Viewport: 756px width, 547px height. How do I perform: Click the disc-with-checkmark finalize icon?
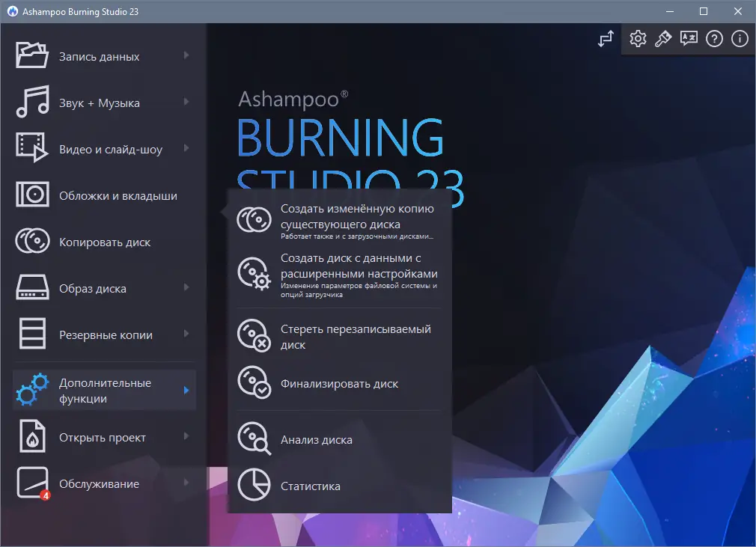[254, 382]
